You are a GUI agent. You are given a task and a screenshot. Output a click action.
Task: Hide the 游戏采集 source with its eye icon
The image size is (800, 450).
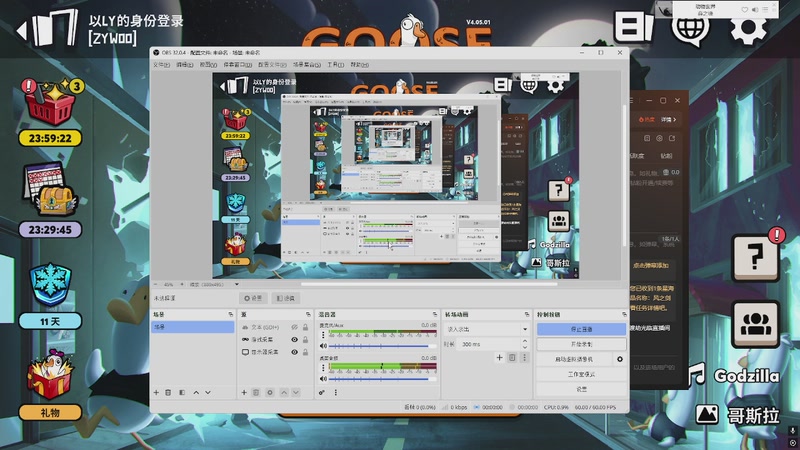(294, 339)
